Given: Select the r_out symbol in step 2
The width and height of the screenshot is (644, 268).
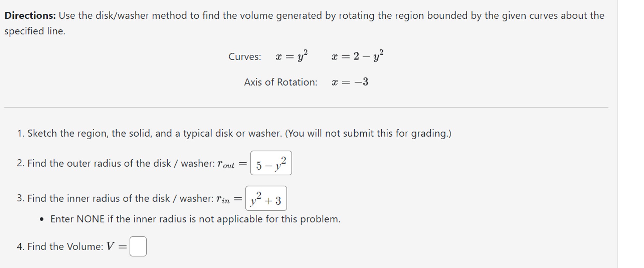Looking at the screenshot, I should [x=228, y=164].
